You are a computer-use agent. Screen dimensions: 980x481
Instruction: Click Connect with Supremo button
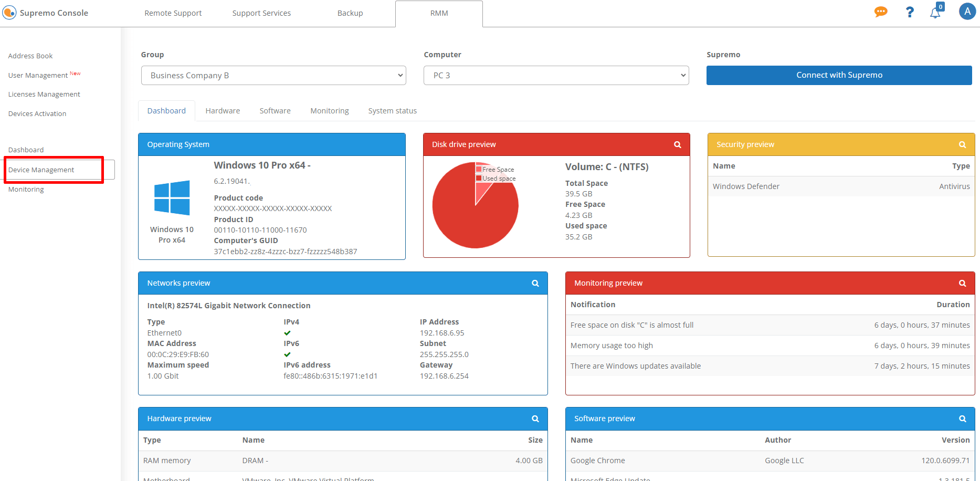839,75
